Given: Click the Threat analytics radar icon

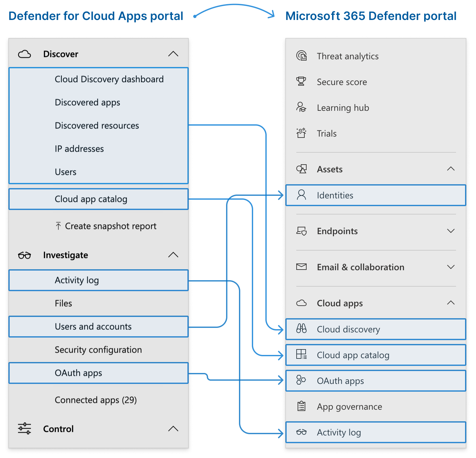Looking at the screenshot, I should pyautogui.click(x=301, y=56).
